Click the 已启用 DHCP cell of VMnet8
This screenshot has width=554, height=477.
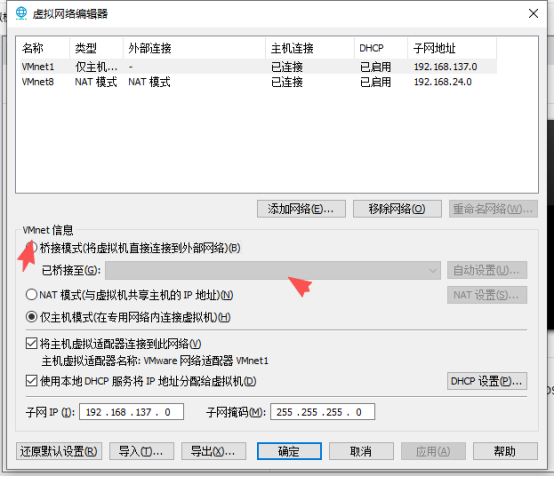(375, 82)
